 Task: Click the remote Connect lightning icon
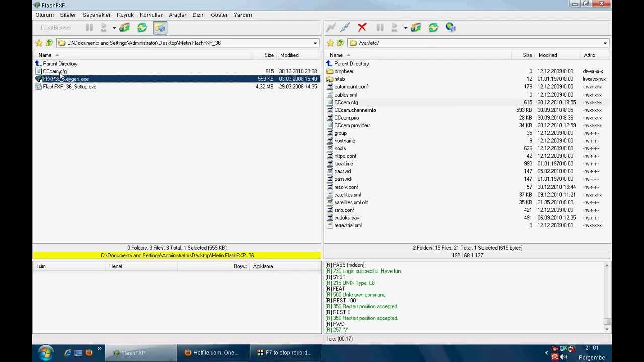tap(331, 28)
